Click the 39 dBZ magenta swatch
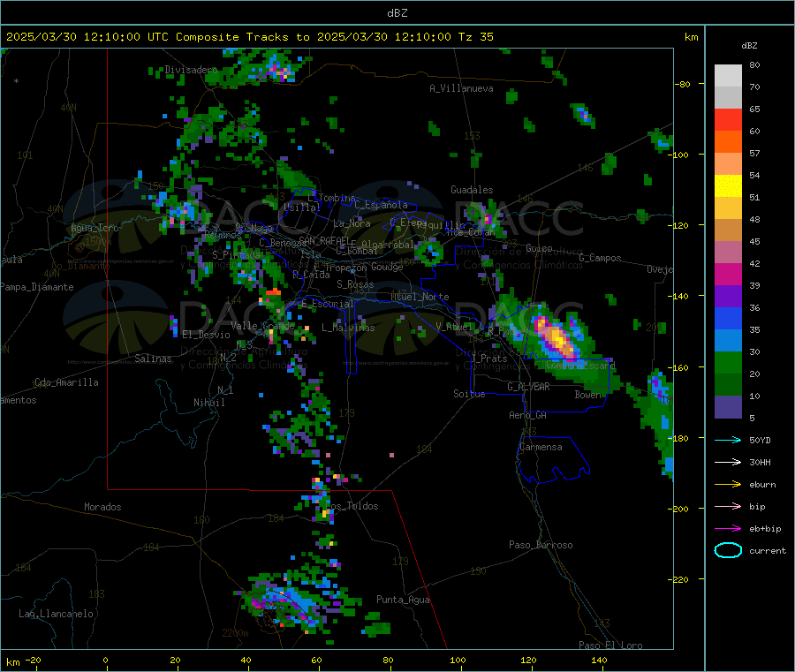The image size is (795, 672). pyautogui.click(x=728, y=274)
